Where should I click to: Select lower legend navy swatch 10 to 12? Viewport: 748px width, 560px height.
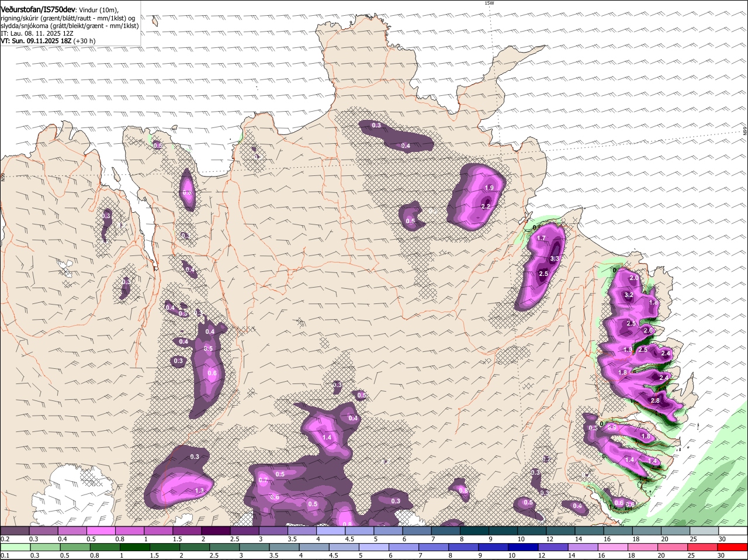tap(524, 547)
